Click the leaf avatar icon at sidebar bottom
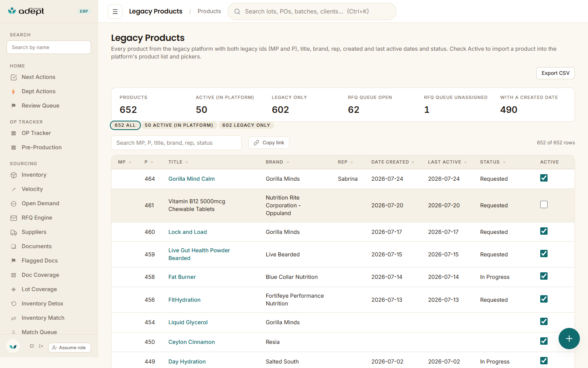 (13, 346)
